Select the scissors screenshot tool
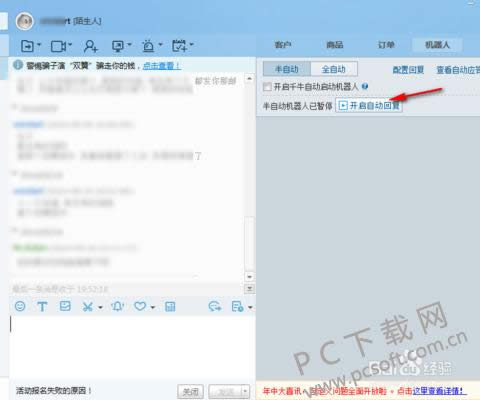The image size is (480, 400). pyautogui.click(x=87, y=307)
